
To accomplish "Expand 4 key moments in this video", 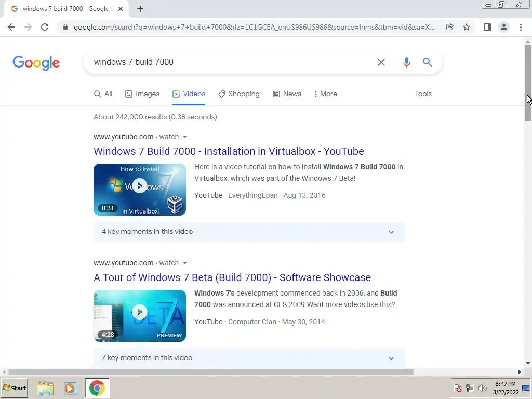I will pos(249,232).
